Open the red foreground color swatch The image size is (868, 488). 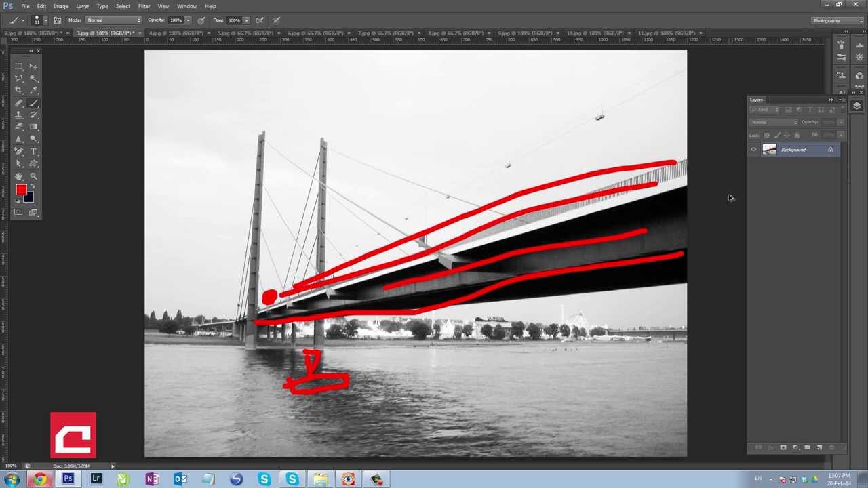tap(21, 190)
